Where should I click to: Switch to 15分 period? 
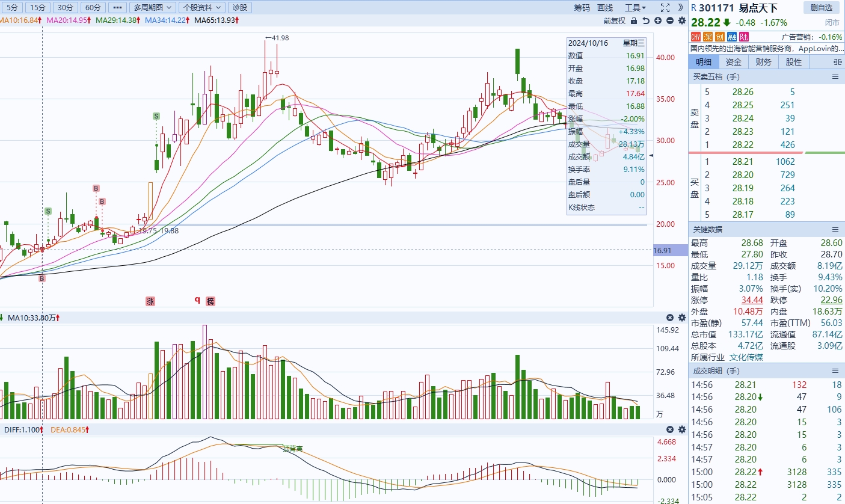click(x=37, y=8)
